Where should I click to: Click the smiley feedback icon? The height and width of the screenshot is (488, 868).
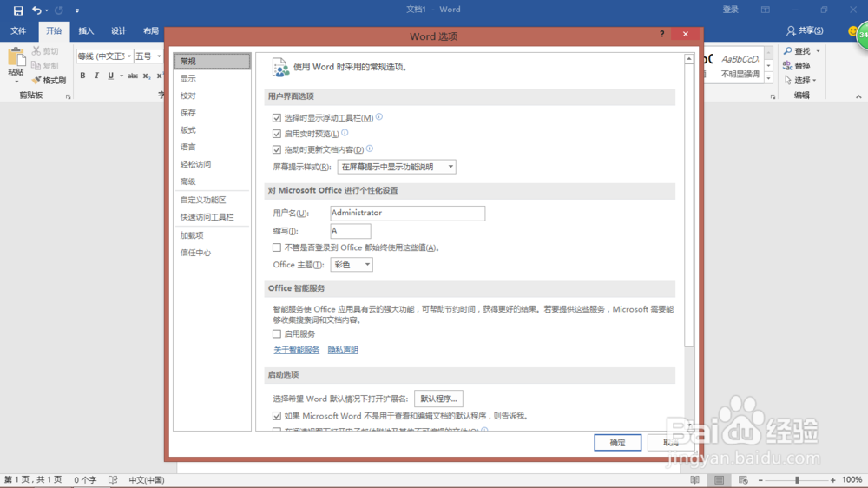[852, 31]
